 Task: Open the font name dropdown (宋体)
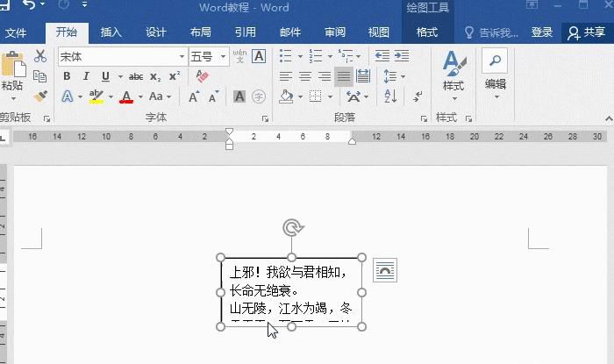(x=182, y=57)
